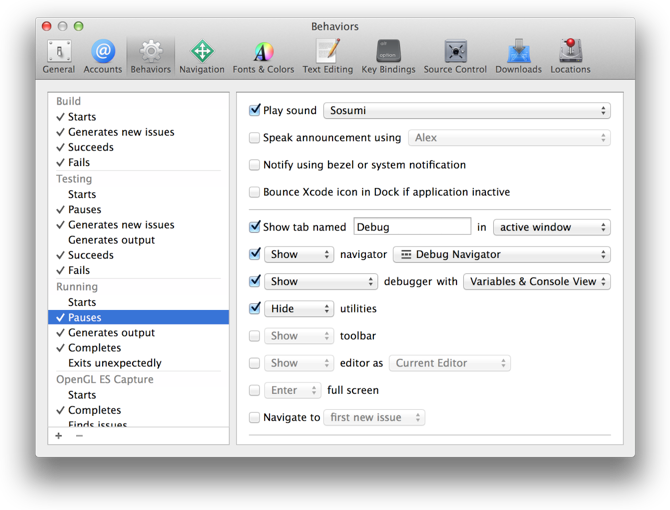Enable the full screen row checkbox

click(255, 390)
